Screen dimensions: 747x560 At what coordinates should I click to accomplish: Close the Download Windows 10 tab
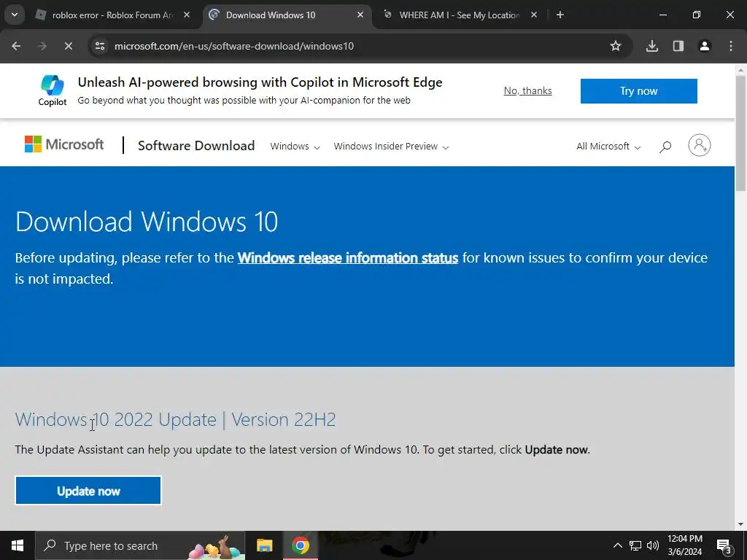[360, 15]
